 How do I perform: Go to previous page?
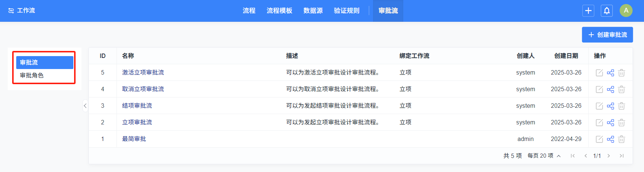tap(585, 156)
